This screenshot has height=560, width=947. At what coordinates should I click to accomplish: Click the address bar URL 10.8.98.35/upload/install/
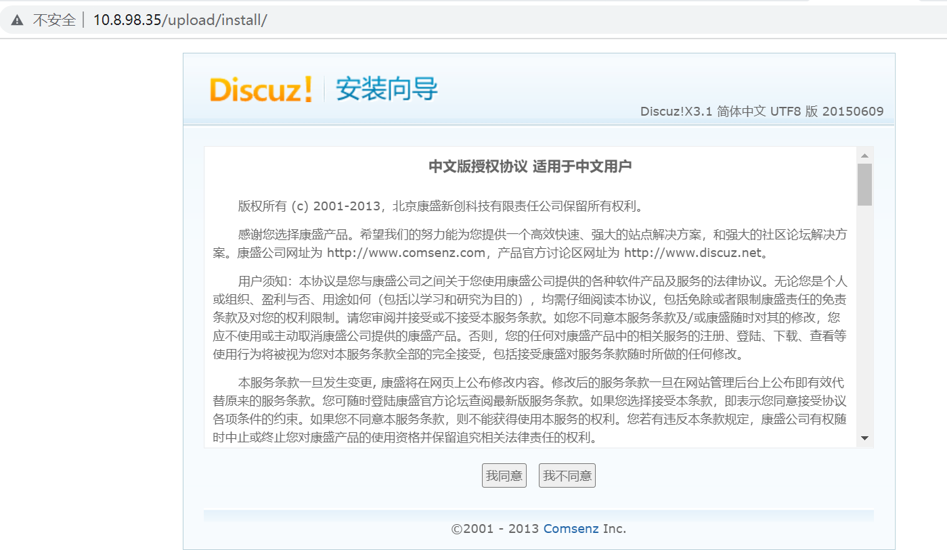[x=180, y=20]
